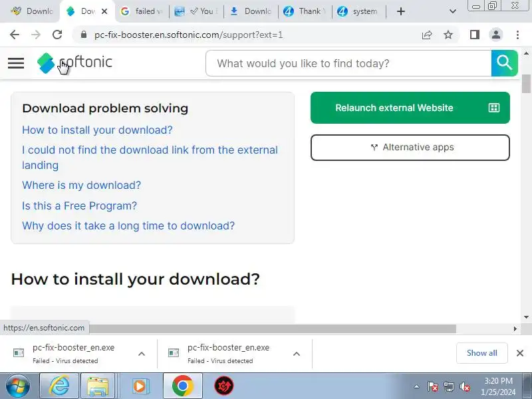
Task: View site security padlock info
Action: [84, 35]
